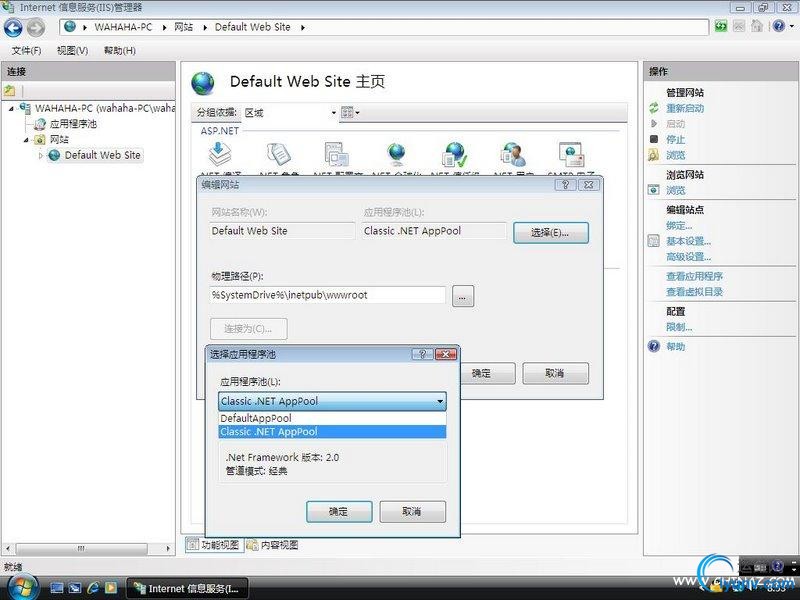
Task: Close the 编辑网站 dialog
Action: [589, 185]
